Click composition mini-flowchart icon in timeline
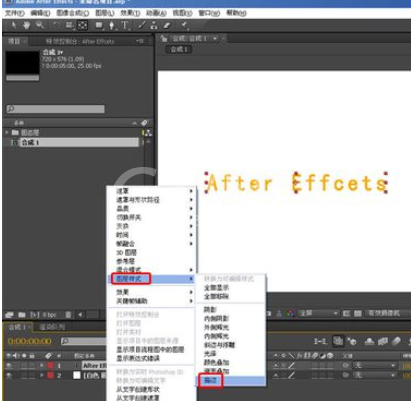 320,341
